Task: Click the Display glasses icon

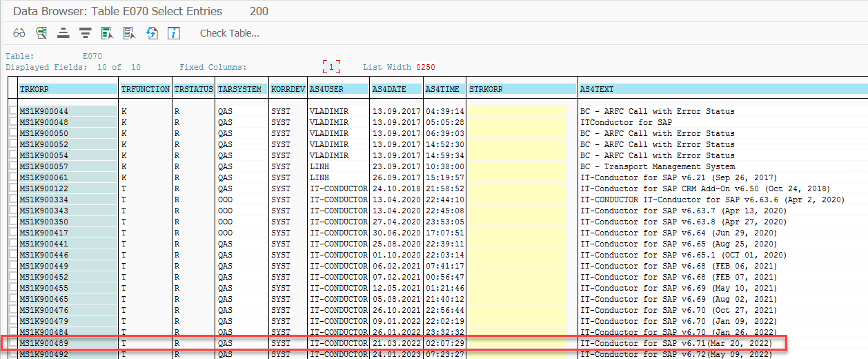Action: click(x=19, y=33)
